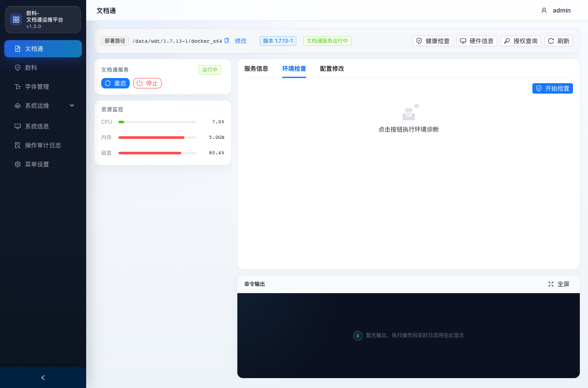Click the 磁盘 usage progress bar

(158, 153)
